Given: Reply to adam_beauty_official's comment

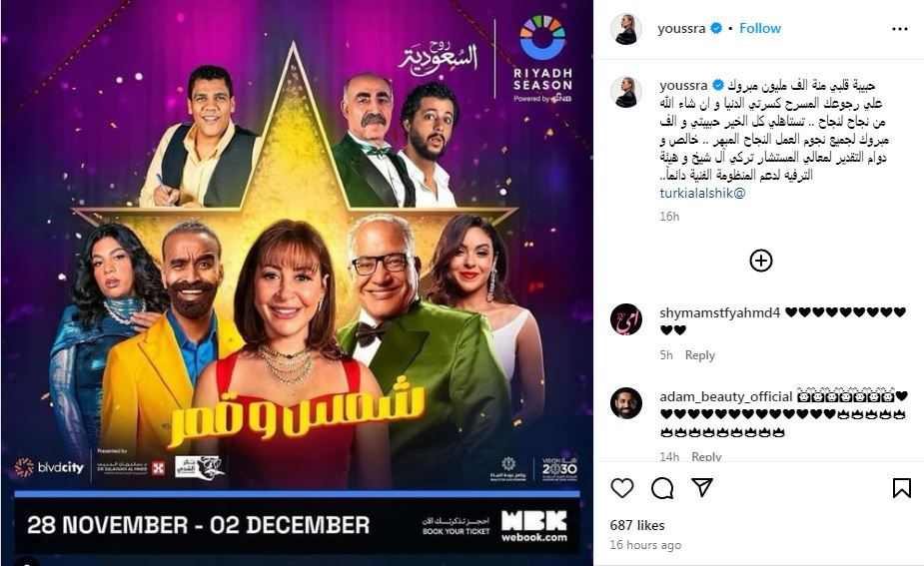Looking at the screenshot, I should click(x=706, y=456).
